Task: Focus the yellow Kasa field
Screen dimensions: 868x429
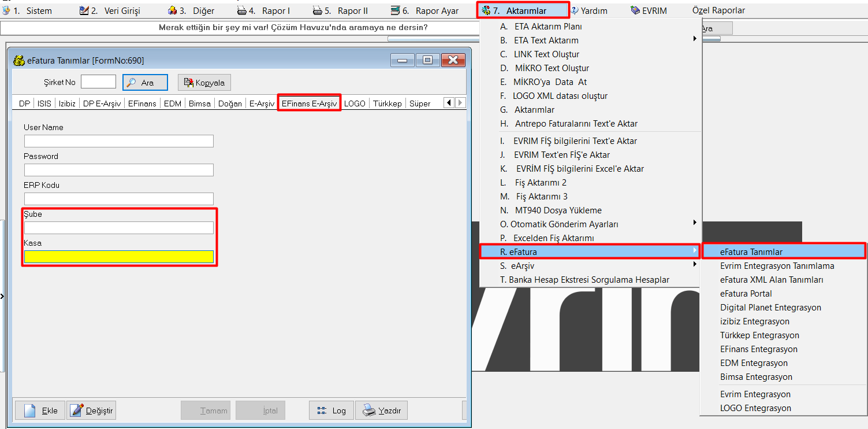Action: (x=119, y=257)
